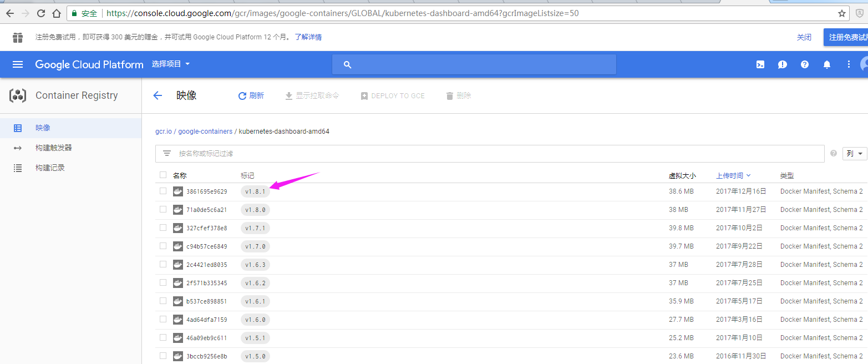Click docker icon of image 327cfef378e8
The height and width of the screenshot is (364, 868).
(178, 228)
